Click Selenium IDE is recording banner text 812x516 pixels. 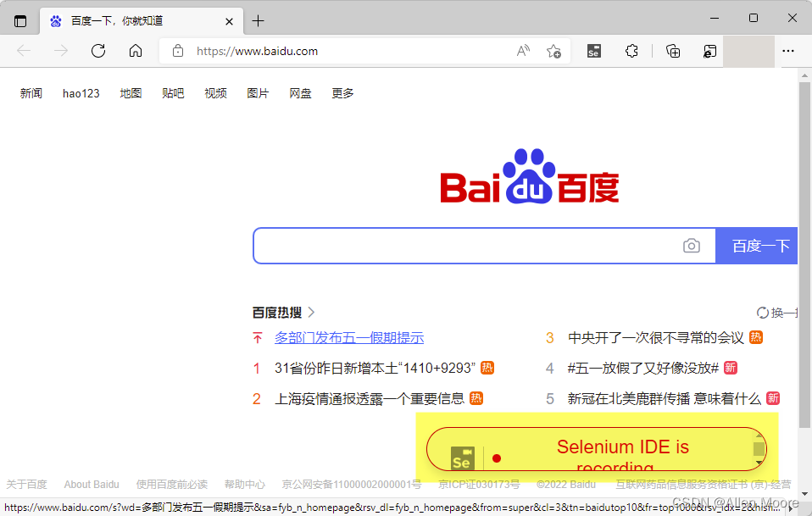(622, 456)
